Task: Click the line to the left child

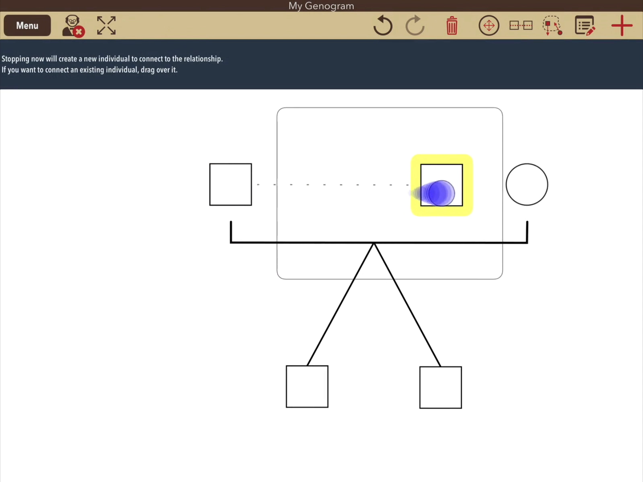Action: coord(340,305)
